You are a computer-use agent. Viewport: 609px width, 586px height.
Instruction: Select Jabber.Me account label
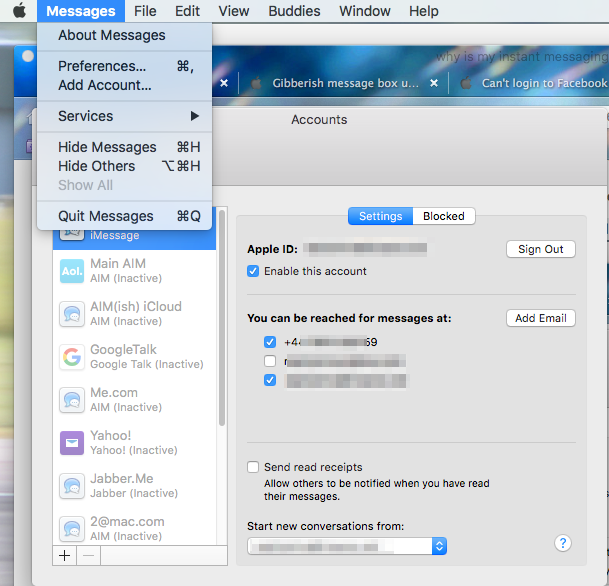click(x=122, y=478)
